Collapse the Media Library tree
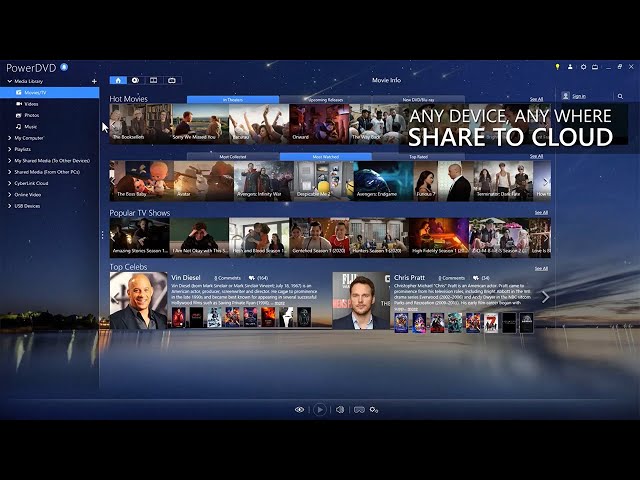 (9, 81)
